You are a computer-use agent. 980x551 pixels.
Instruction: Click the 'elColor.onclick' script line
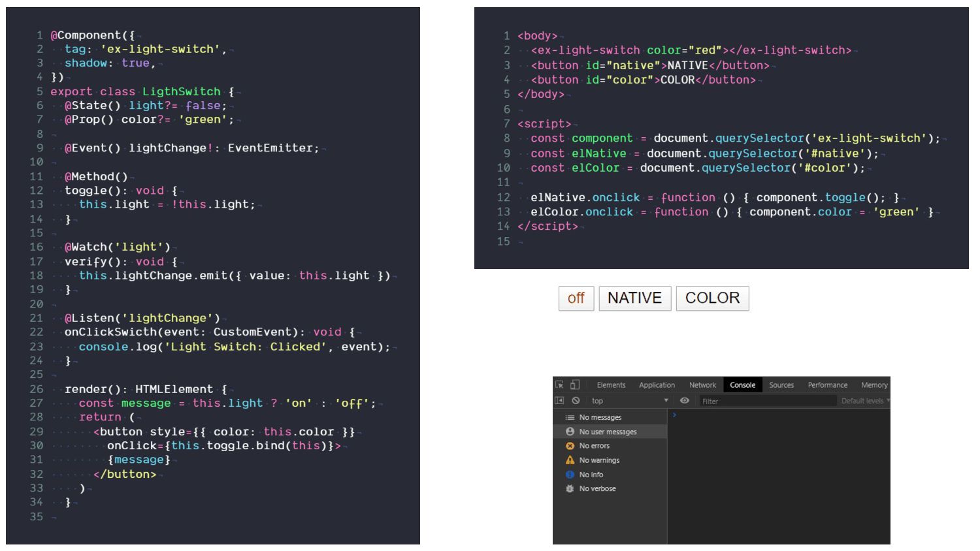coord(732,212)
